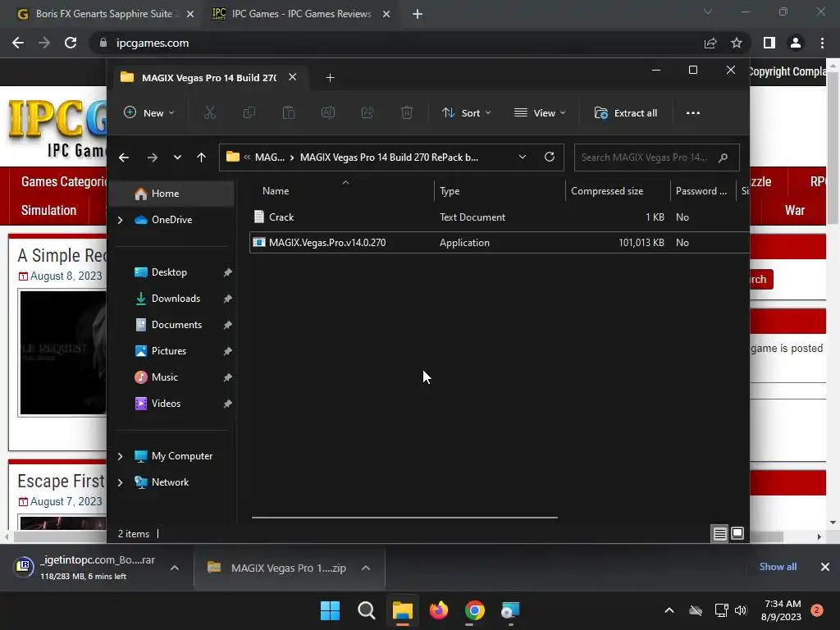The image size is (840, 630).
Task: Show hidden system tray icons
Action: click(x=669, y=610)
